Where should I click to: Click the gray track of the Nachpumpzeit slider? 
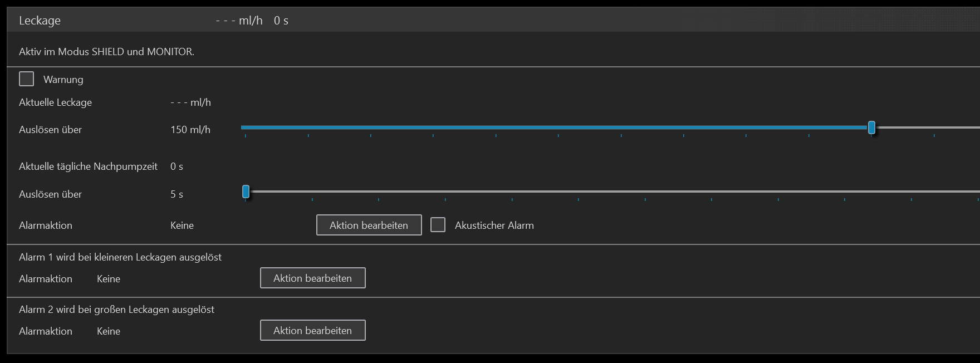(x=612, y=192)
